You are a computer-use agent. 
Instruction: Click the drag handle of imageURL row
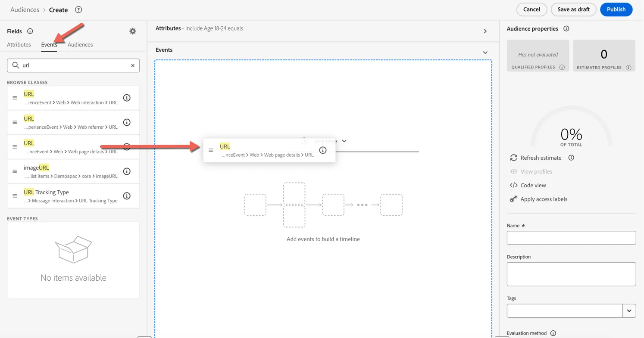pos(15,171)
